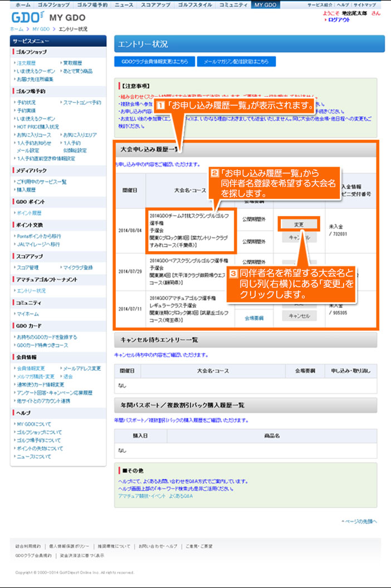The image size is (391, 588).
Task: Open 会場要綱 link in the 2014/07/11 row
Action: (x=254, y=318)
